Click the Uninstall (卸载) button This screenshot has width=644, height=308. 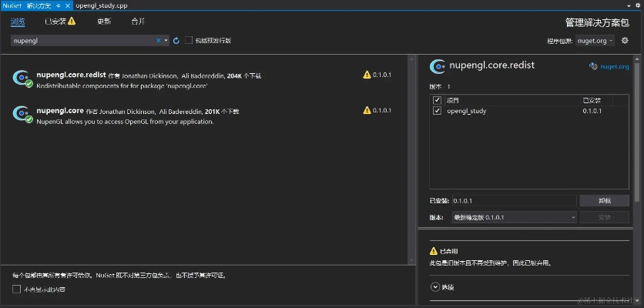[x=603, y=200]
